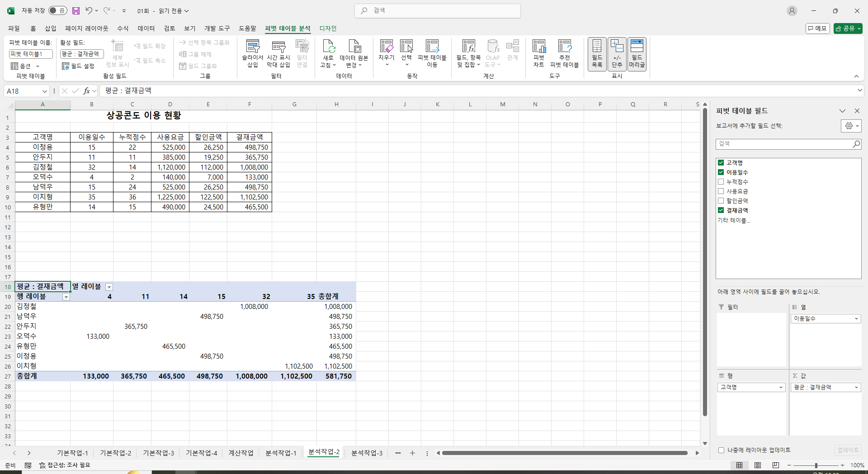Turn on the AutoSave toggle

coord(57,11)
